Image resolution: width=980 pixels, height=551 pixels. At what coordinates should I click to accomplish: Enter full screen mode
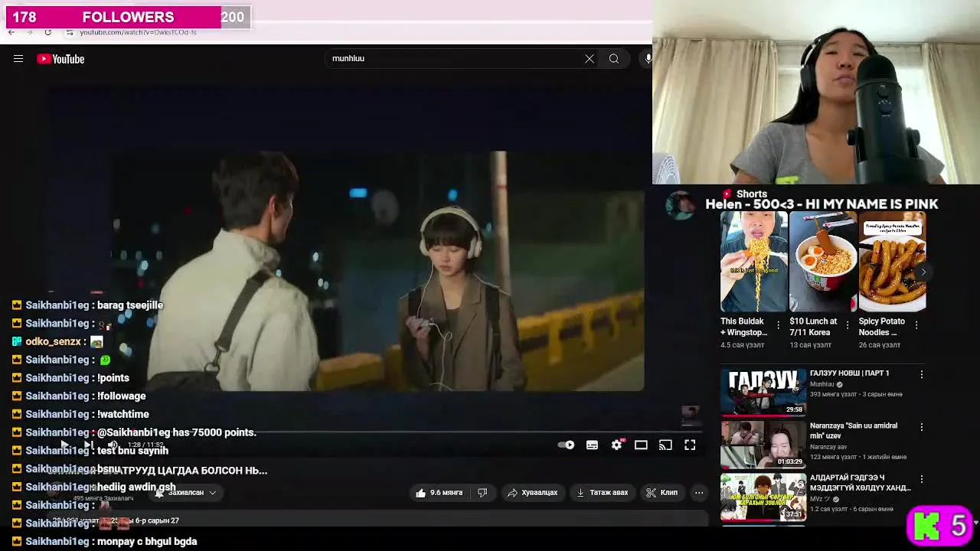pos(690,445)
